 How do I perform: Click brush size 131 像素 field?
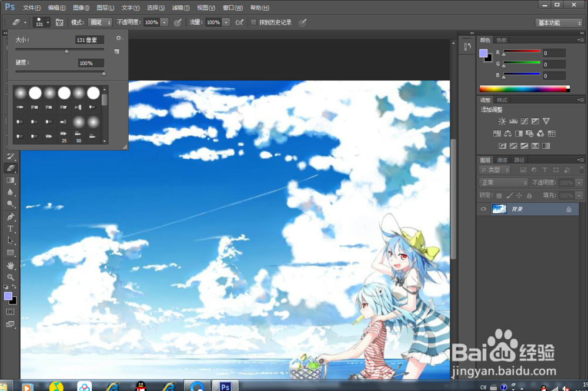[89, 40]
